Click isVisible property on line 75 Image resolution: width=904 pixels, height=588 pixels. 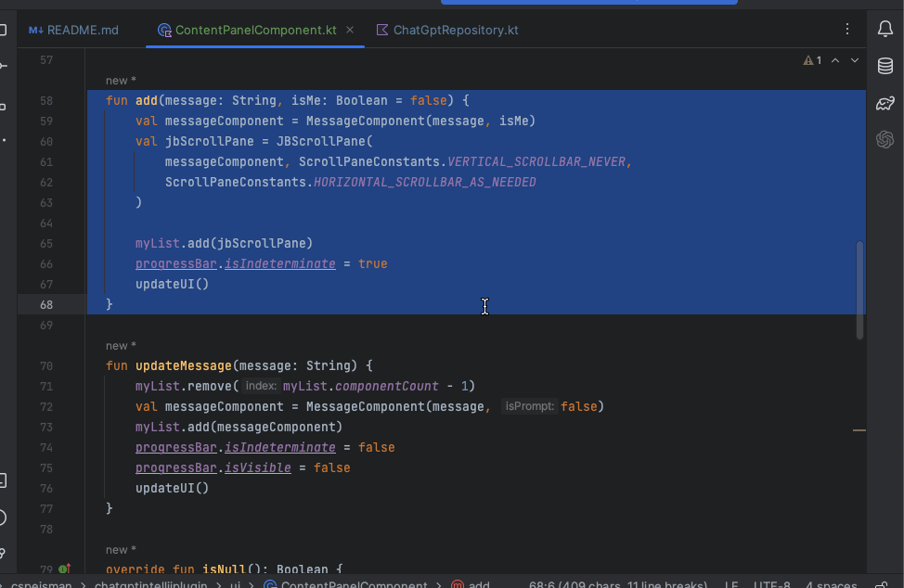click(258, 467)
